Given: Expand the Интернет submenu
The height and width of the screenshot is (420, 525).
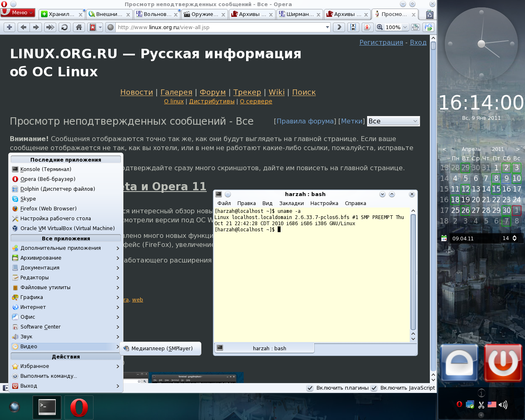Looking at the screenshot, I should pyautogui.click(x=66, y=307).
